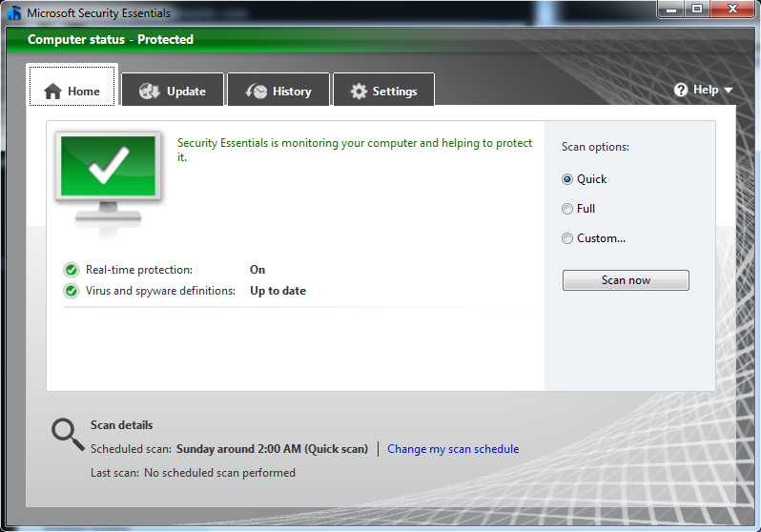Start scan with Scan now button
The width and height of the screenshot is (761, 532).
point(626,280)
